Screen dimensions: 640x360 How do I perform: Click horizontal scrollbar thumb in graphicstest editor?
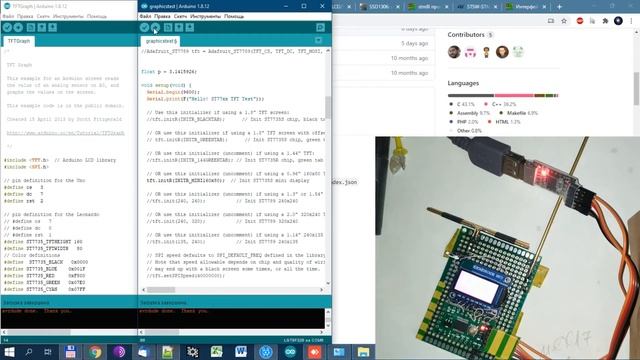(161, 290)
